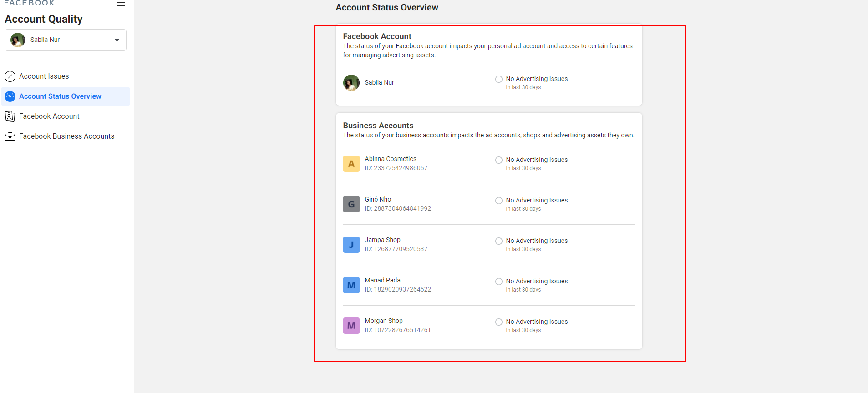Image resolution: width=868 pixels, height=393 pixels.
Task: Open the account selector showing Sabila Nur
Action: (x=65, y=40)
